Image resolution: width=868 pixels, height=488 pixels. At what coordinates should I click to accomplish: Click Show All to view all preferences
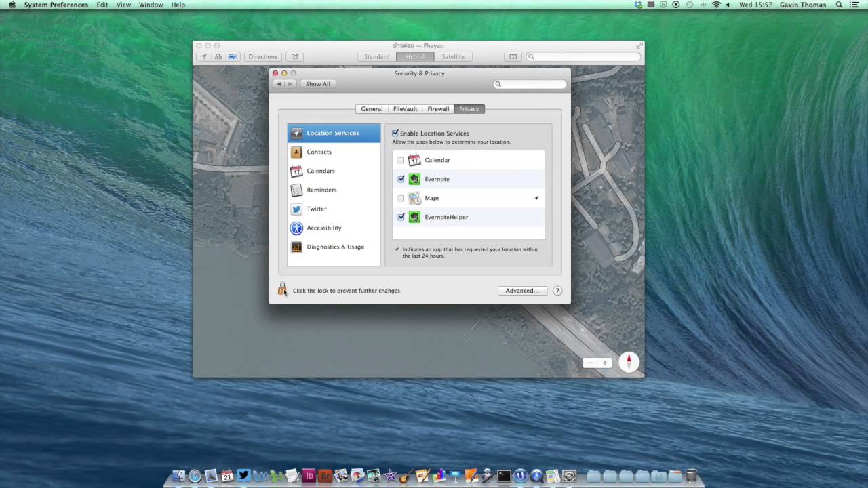(317, 83)
